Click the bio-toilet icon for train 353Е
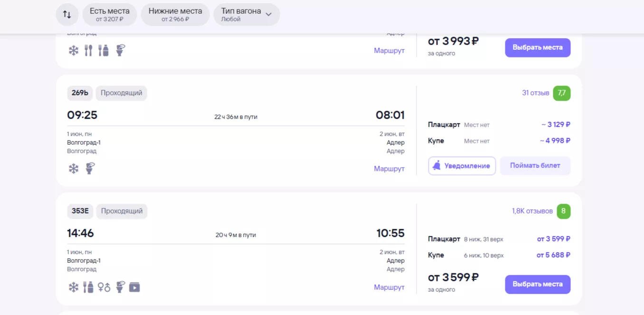This screenshot has height=315, width=644. click(120, 287)
